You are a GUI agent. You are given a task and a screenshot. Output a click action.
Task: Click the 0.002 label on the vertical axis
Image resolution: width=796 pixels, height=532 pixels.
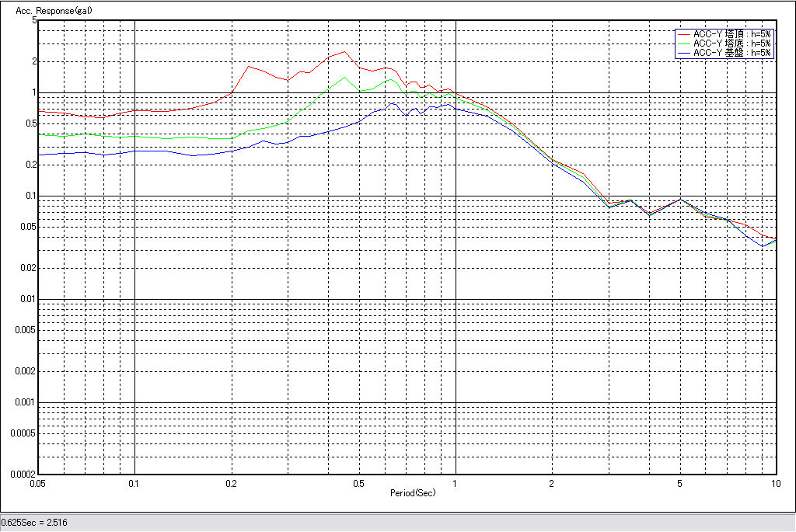23,371
